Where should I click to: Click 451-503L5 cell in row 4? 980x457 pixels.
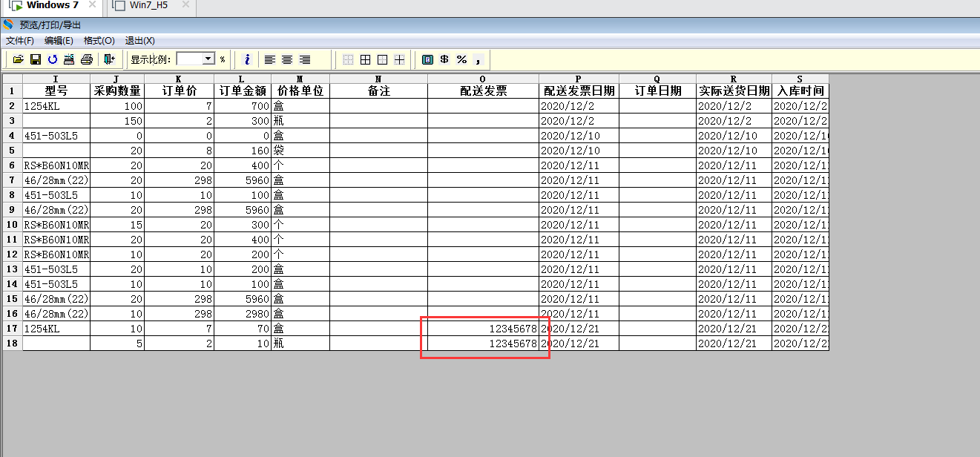tap(56, 136)
